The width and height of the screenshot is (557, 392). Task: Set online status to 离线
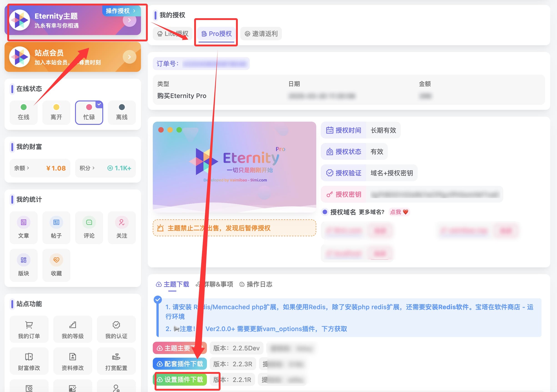click(x=122, y=112)
